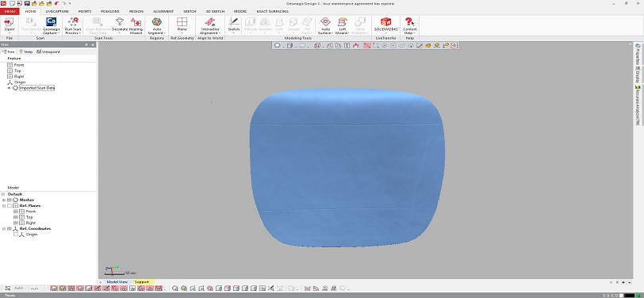Collapse the Ref. Coordinates node
The width and height of the screenshot is (644, 298).
pos(4,228)
